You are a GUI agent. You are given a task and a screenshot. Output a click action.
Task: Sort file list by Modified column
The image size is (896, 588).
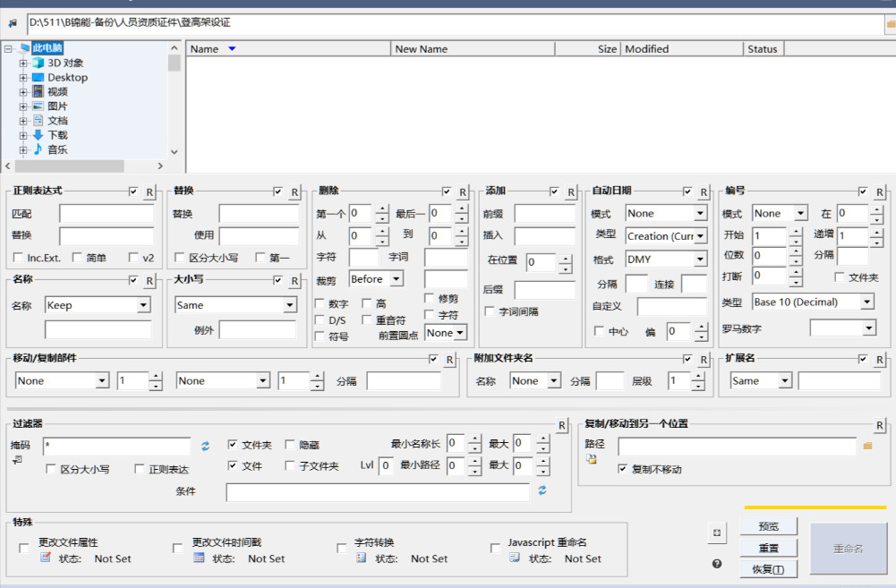coord(682,49)
